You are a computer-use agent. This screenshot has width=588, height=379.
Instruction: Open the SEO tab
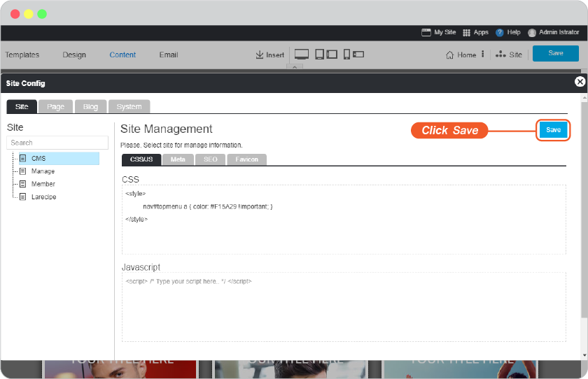[211, 159]
